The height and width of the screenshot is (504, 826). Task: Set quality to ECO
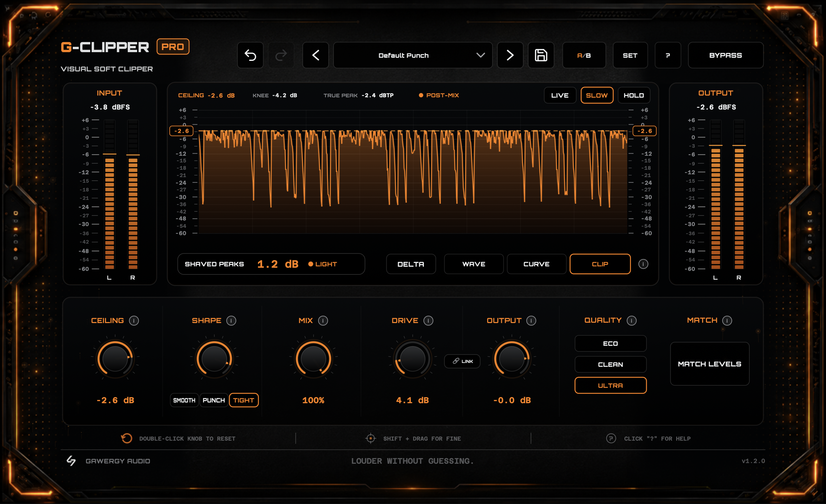tap(610, 344)
